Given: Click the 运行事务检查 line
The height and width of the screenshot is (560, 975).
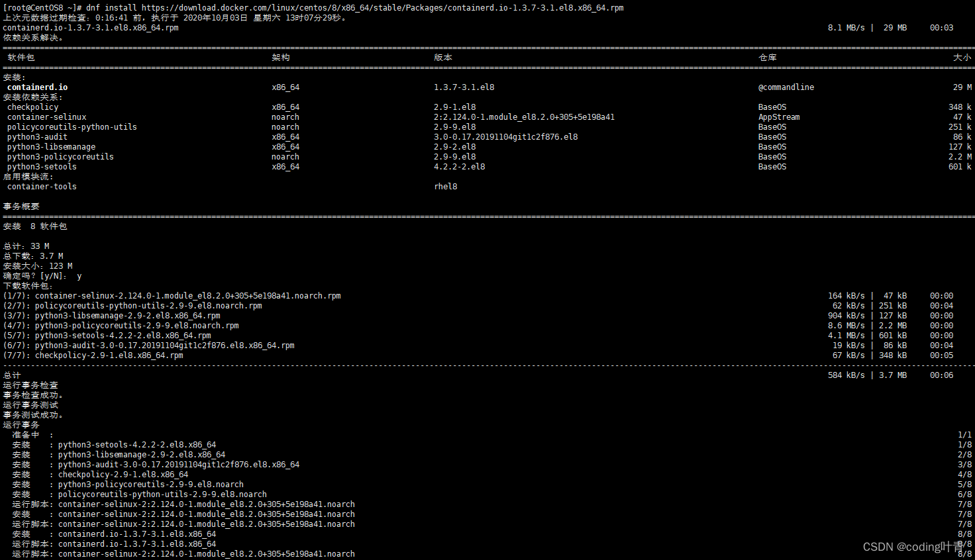Looking at the screenshot, I should pyautogui.click(x=30, y=385).
